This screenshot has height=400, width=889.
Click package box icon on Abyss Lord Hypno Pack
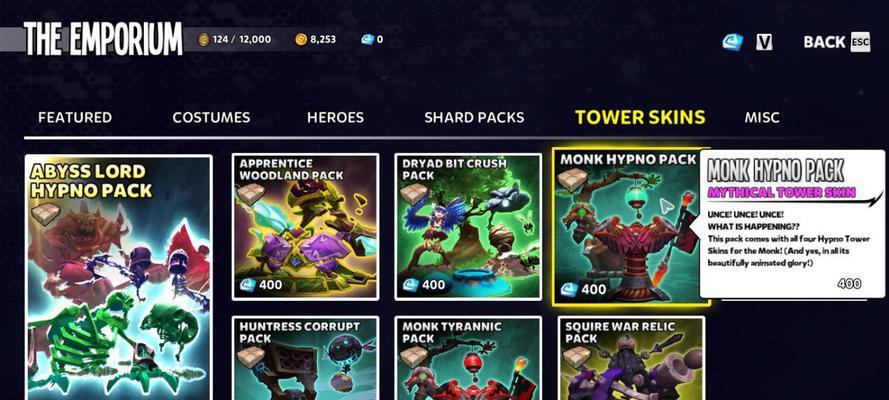coord(45,214)
